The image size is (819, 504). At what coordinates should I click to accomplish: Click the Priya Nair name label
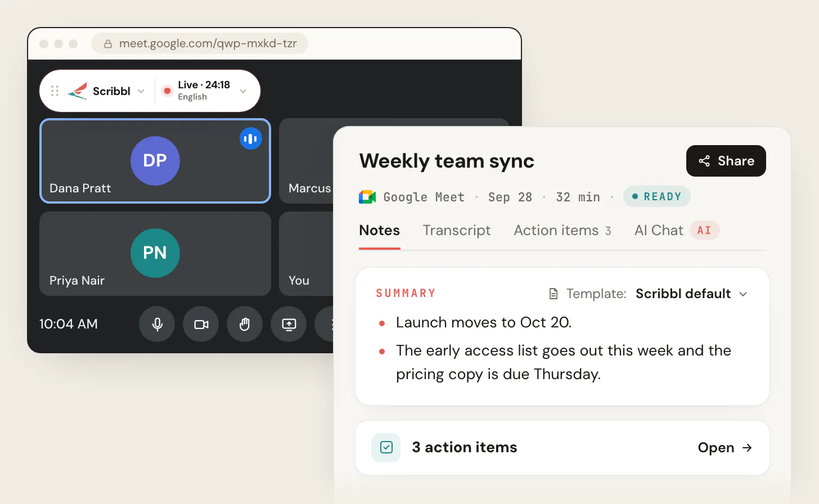[x=77, y=281]
